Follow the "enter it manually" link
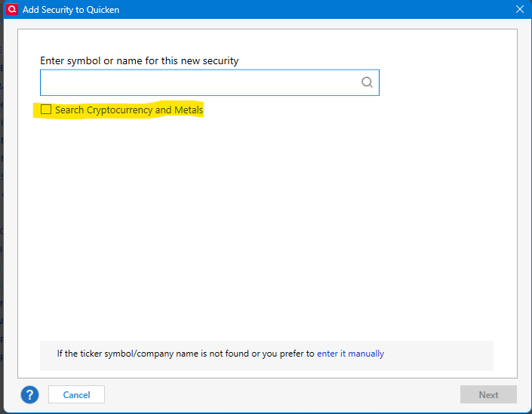The image size is (532, 414). [350, 354]
